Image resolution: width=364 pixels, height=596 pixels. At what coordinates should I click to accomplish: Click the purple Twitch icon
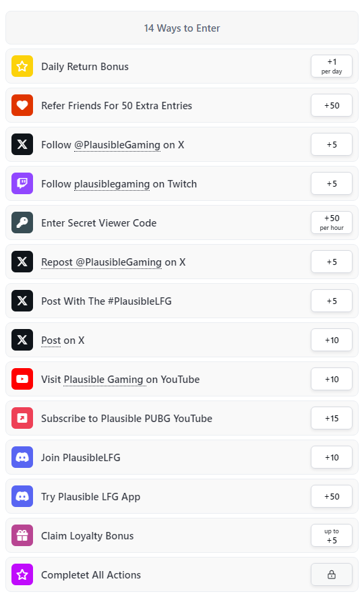(x=22, y=183)
